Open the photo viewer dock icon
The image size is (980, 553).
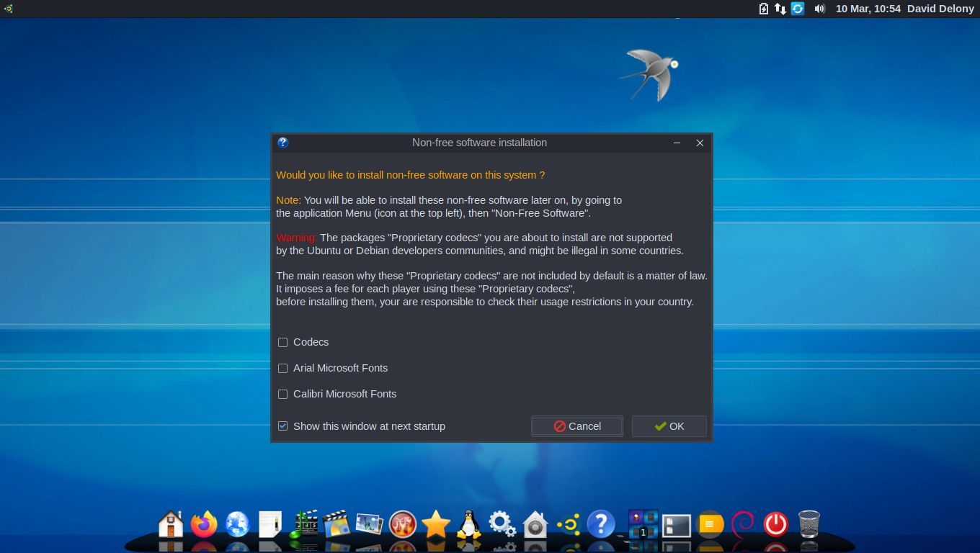pyautogui.click(x=367, y=524)
